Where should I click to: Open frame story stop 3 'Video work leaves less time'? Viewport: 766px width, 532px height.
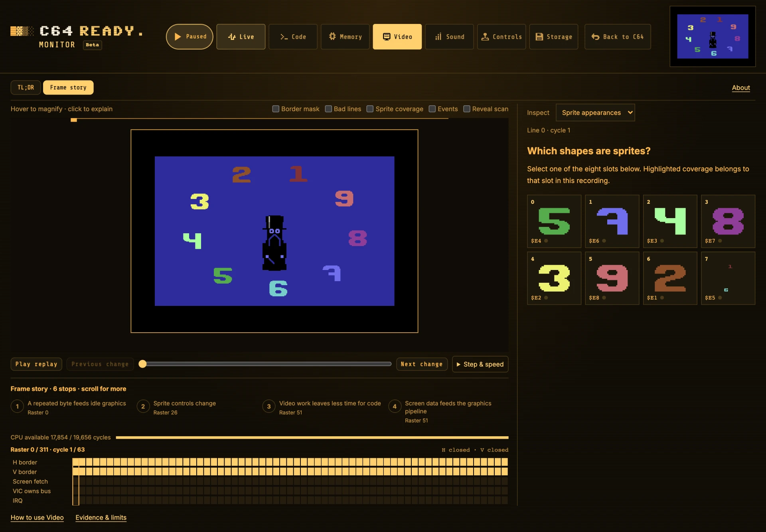pos(322,407)
